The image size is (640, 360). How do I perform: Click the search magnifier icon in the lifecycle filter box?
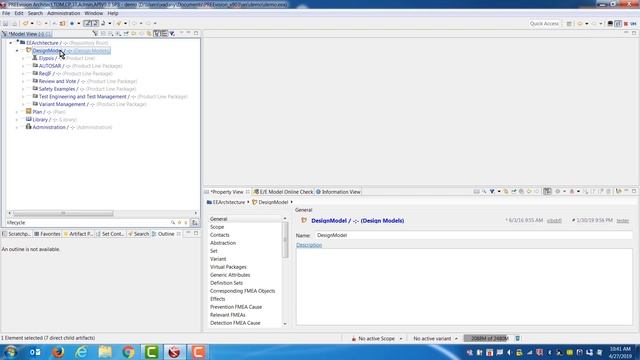[173, 223]
